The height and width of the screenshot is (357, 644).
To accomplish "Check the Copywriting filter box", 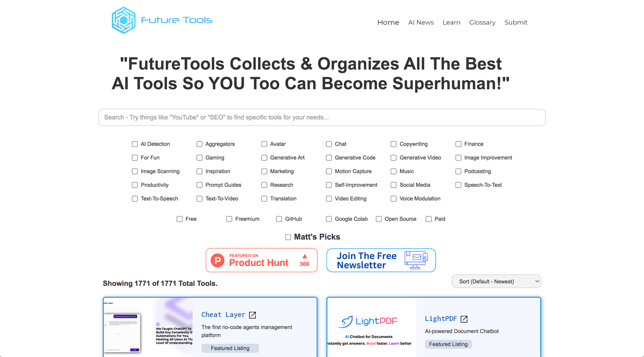I will point(393,144).
